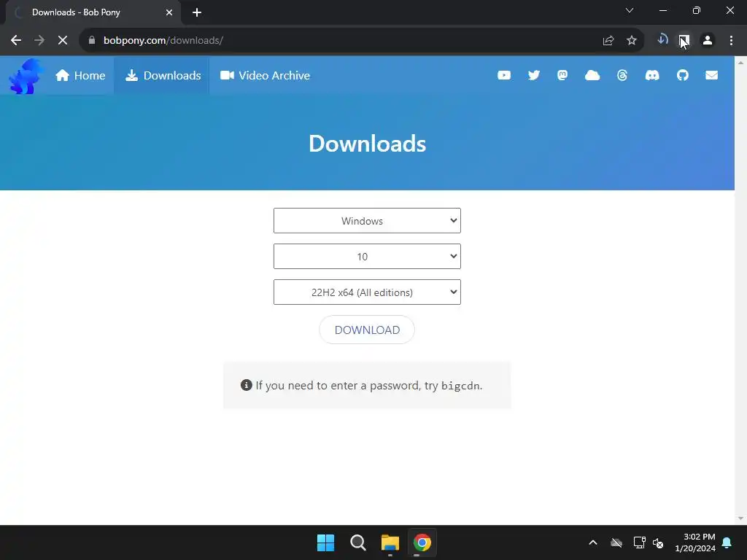Screen dimensions: 747x560
Task: Select the Downloads - Bob Pony tab
Action: tap(93, 12)
